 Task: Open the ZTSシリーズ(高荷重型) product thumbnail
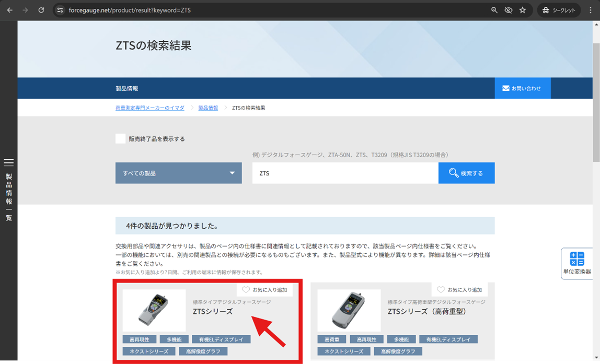pyautogui.click(x=342, y=311)
